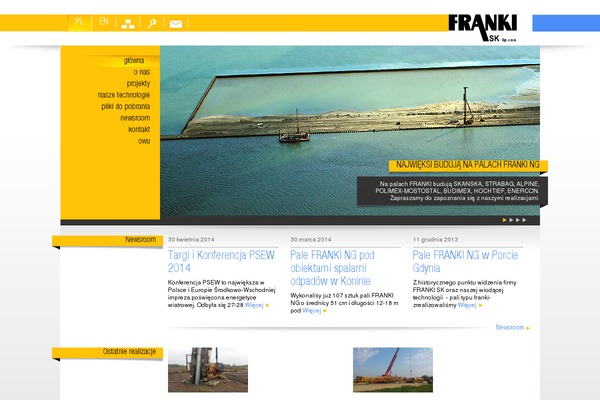Click the hero harbor construction image
This screenshot has height=400, width=600.
coord(350,130)
